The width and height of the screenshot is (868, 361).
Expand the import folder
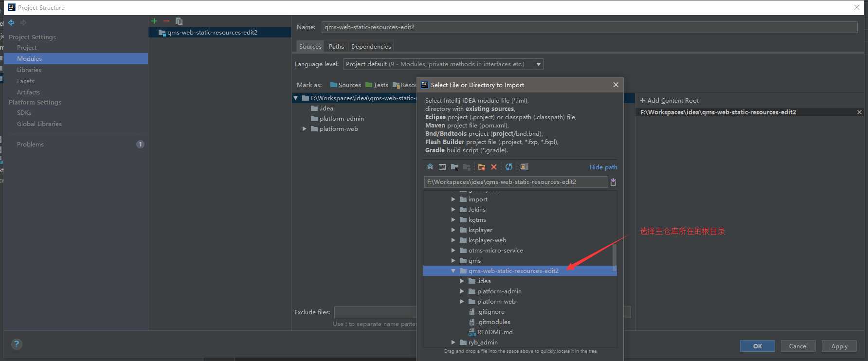(x=453, y=199)
